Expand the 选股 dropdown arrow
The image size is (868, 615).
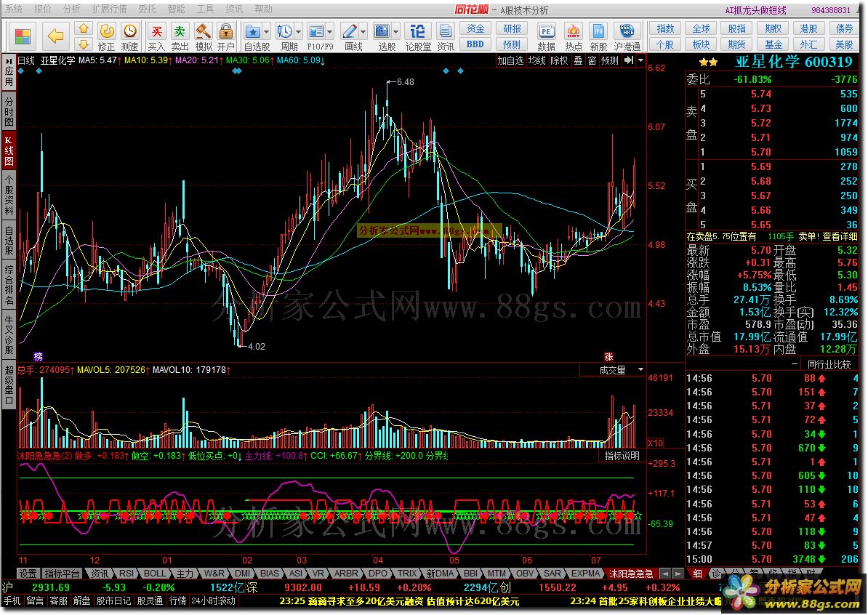[x=395, y=31]
